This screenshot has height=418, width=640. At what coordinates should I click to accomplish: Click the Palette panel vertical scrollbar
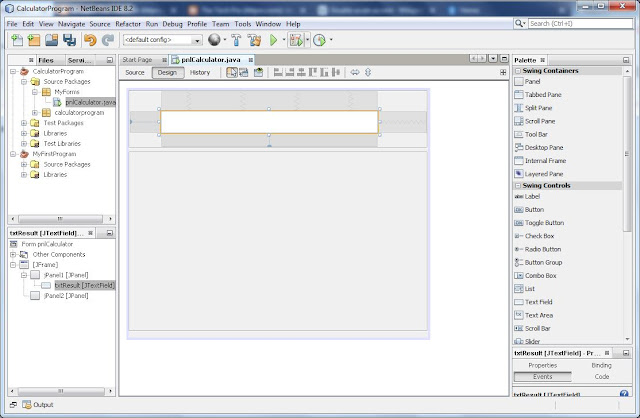(627, 153)
